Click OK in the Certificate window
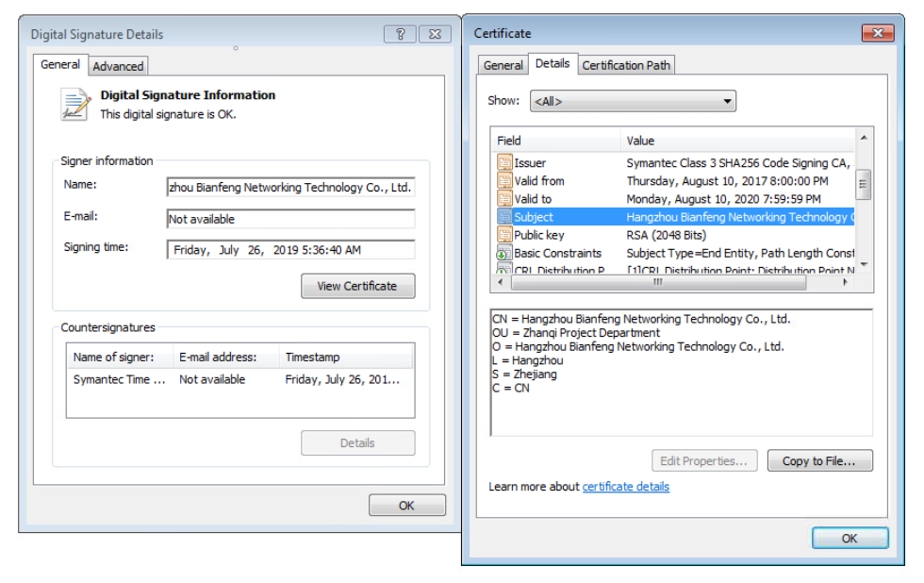 coord(850,539)
